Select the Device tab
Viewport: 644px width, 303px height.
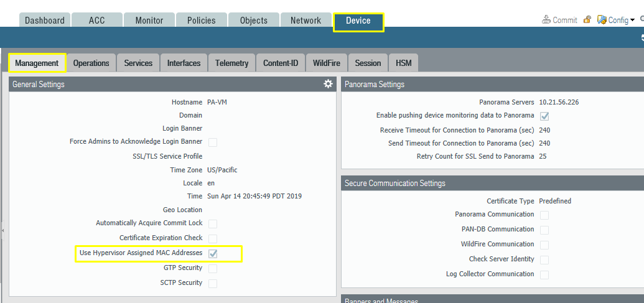coord(358,21)
